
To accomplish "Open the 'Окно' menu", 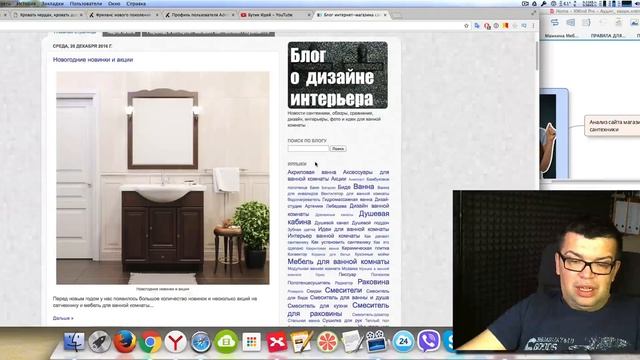I will [114, 4].
